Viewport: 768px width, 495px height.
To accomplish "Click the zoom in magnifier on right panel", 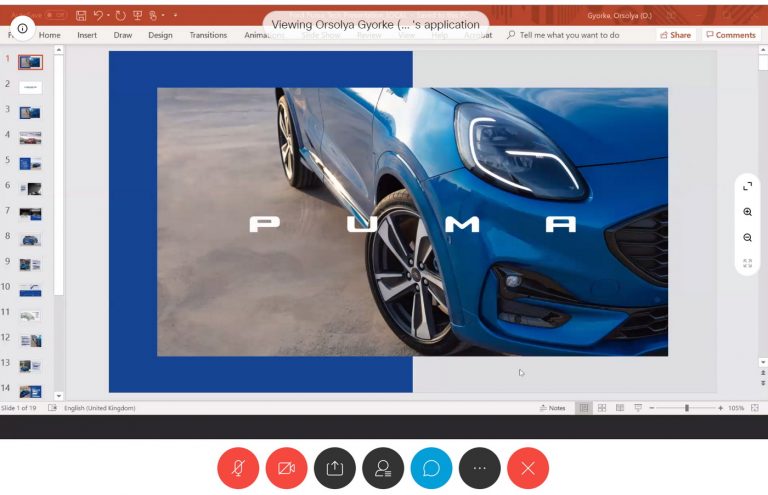I will (x=747, y=212).
